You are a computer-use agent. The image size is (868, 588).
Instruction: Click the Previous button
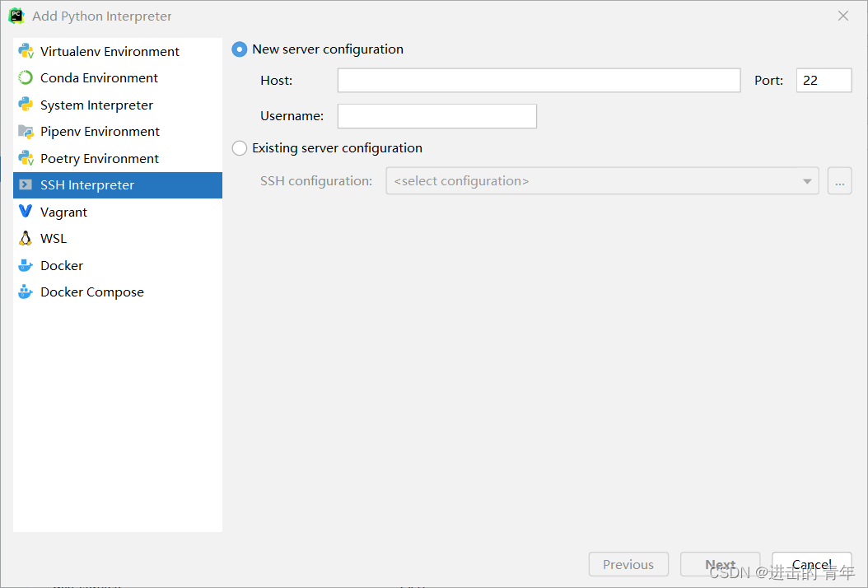tap(628, 564)
